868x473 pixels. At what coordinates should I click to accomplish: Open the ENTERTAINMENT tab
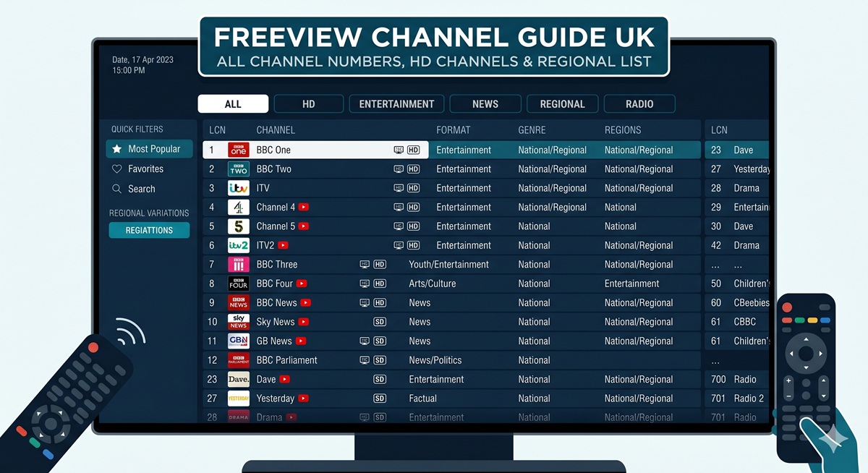tap(396, 104)
